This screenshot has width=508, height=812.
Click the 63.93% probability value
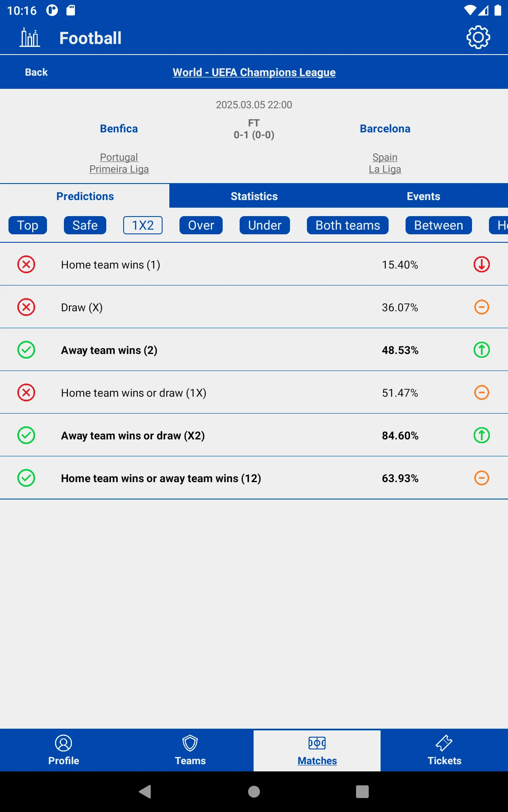pyautogui.click(x=400, y=478)
